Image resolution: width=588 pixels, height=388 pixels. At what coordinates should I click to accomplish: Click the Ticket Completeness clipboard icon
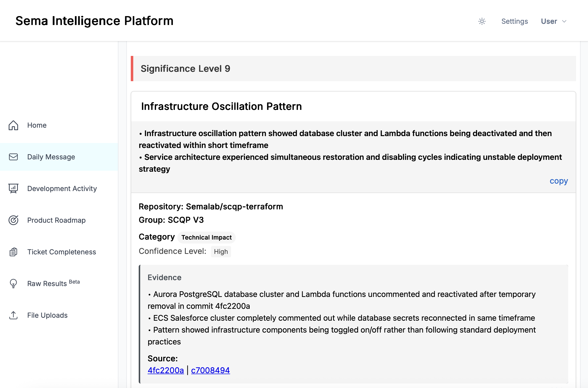click(13, 252)
